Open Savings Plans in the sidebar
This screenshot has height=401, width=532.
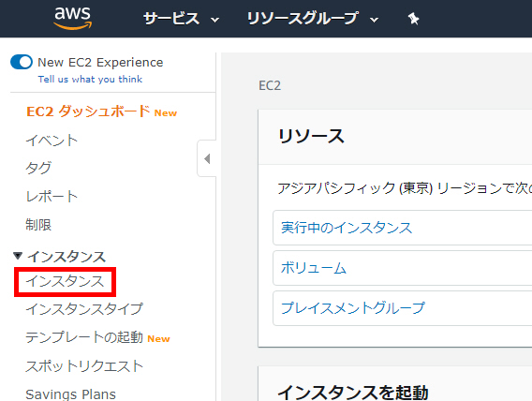coord(70,394)
